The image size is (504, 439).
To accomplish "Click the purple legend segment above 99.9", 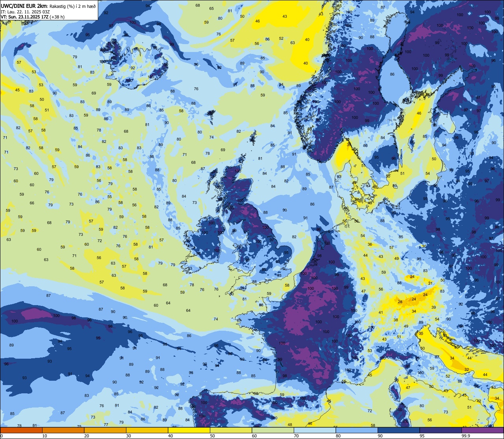I will [482, 430].
